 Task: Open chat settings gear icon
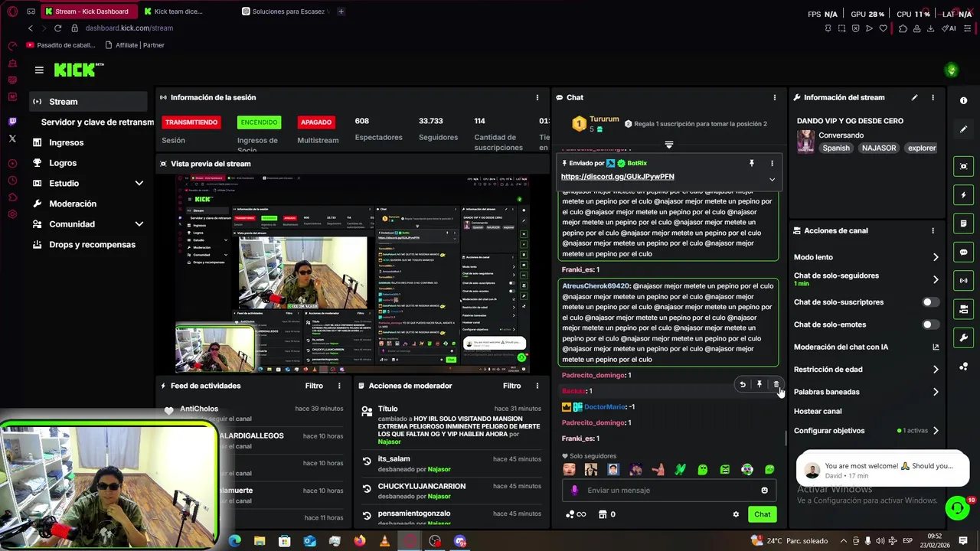(736, 514)
